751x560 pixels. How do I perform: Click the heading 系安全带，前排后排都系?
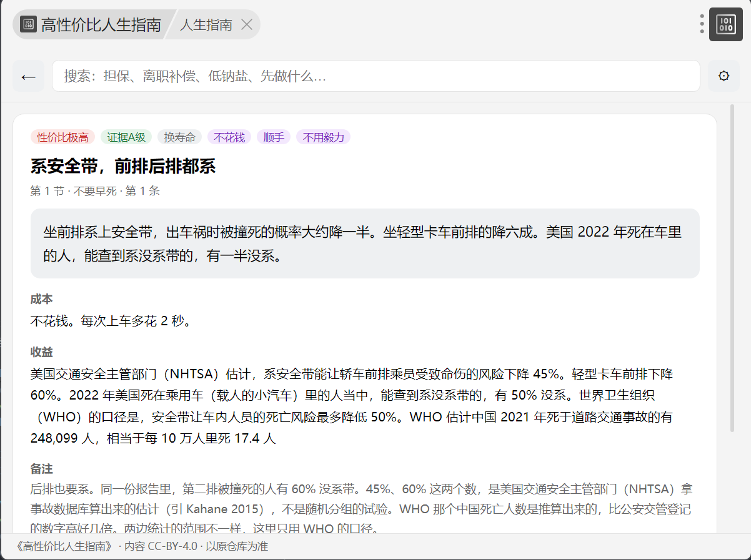(123, 166)
